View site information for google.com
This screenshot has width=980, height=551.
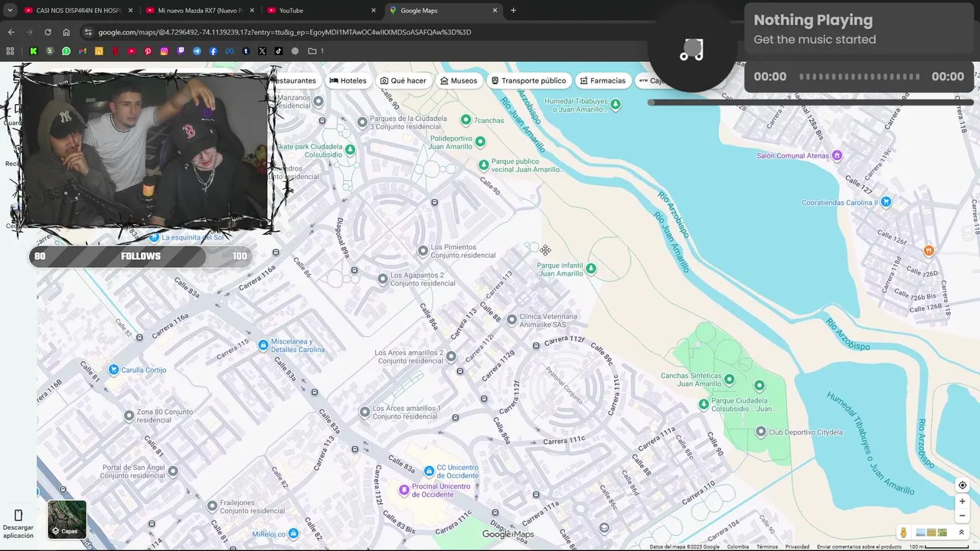coord(88,32)
